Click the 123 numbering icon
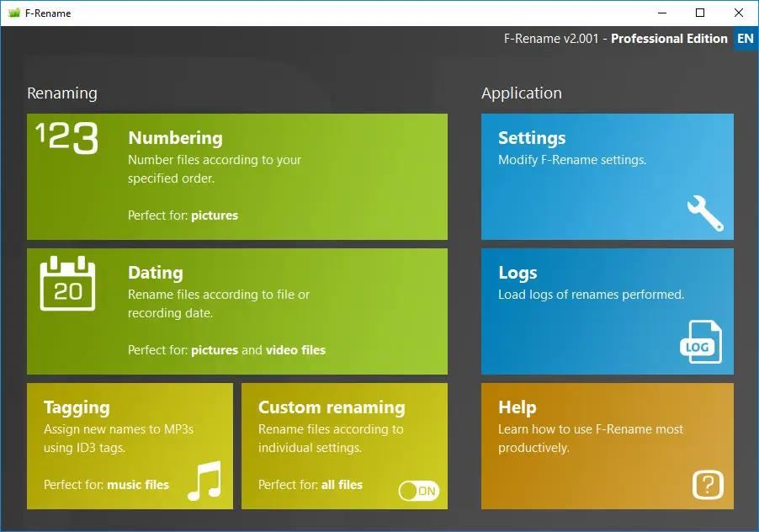Image resolution: width=759 pixels, height=532 pixels. coord(67,138)
